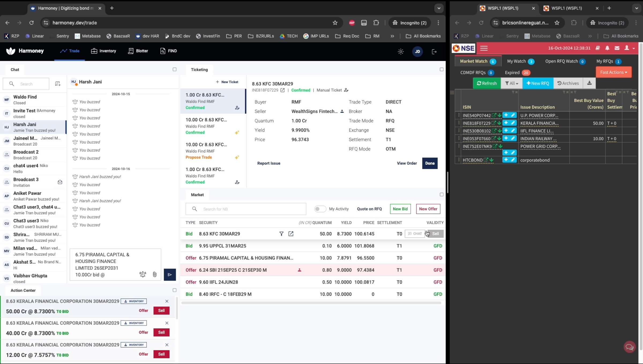Maximize the Chat panel square icon
The image size is (643, 364).
click(174, 69)
